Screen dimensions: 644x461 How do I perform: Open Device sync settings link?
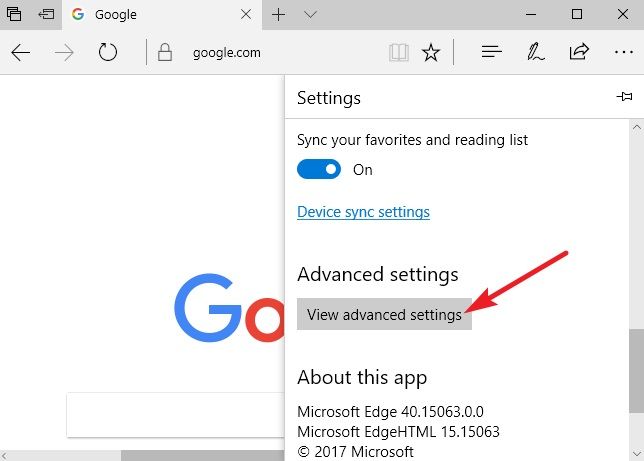(x=363, y=212)
